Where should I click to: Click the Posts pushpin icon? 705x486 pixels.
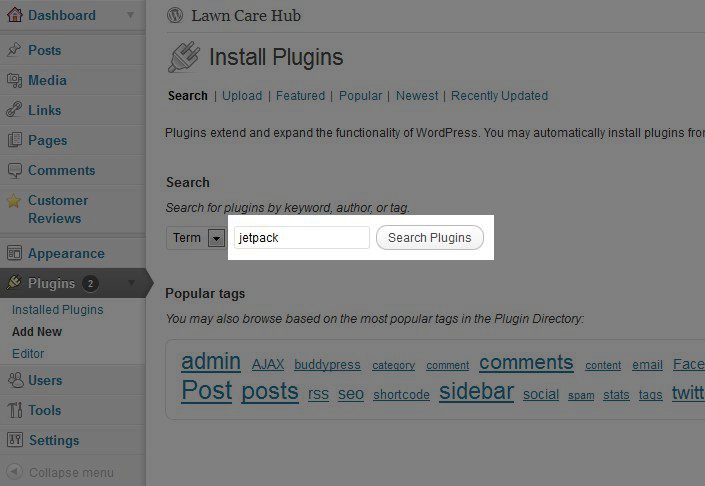tap(14, 50)
